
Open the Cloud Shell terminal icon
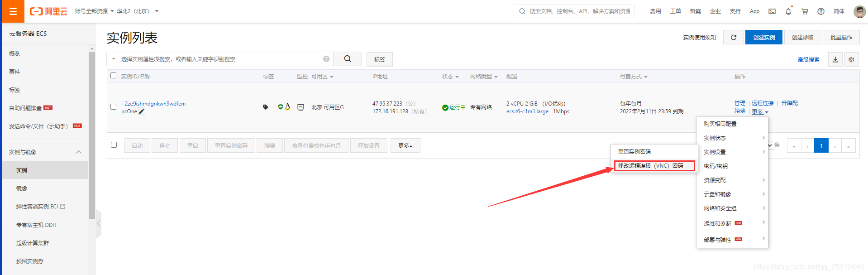pos(772,11)
